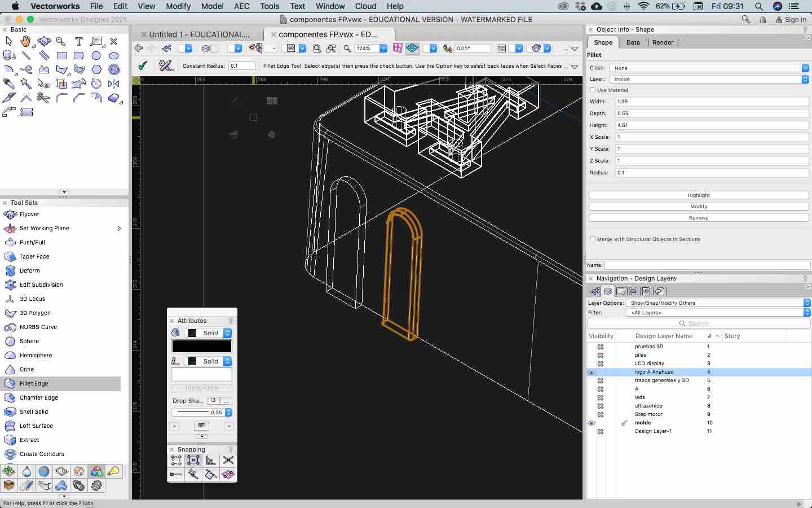Click the green checkmark to confirm fillet
The height and width of the screenshot is (508, 812).
coord(143,65)
